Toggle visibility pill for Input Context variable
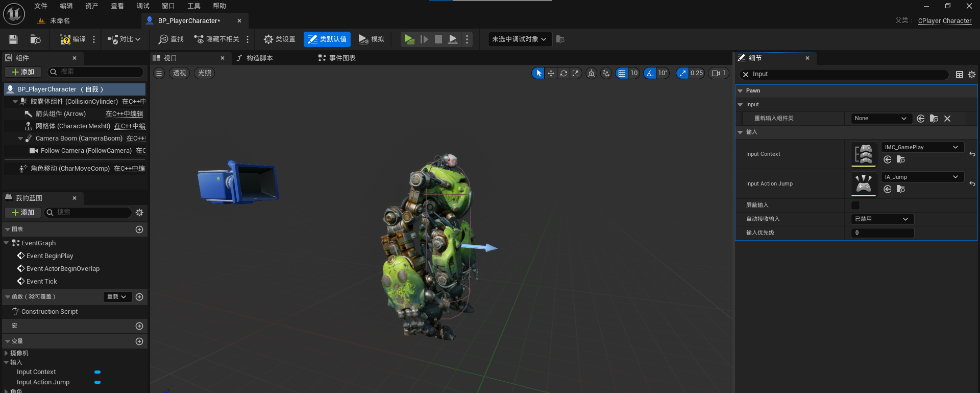This screenshot has height=393, width=980. tap(97, 372)
